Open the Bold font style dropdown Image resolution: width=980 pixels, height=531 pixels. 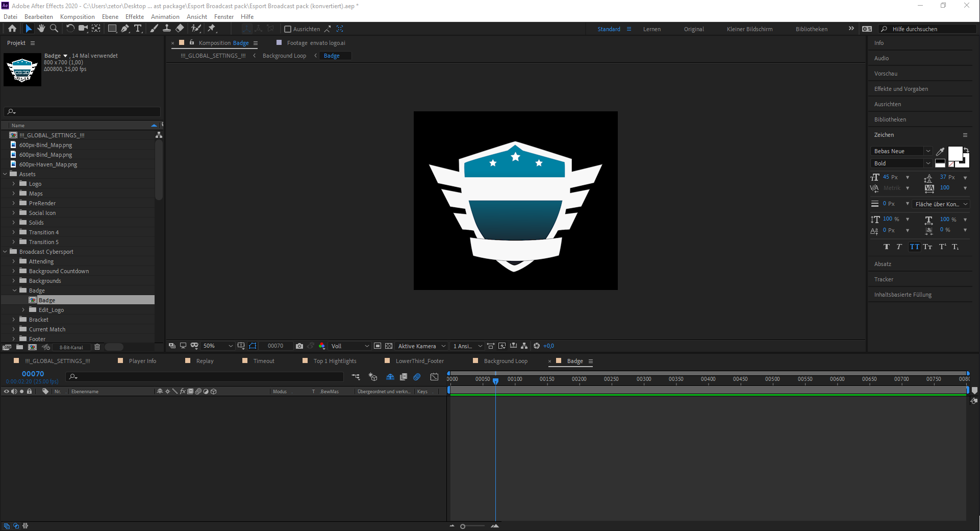pyautogui.click(x=902, y=163)
